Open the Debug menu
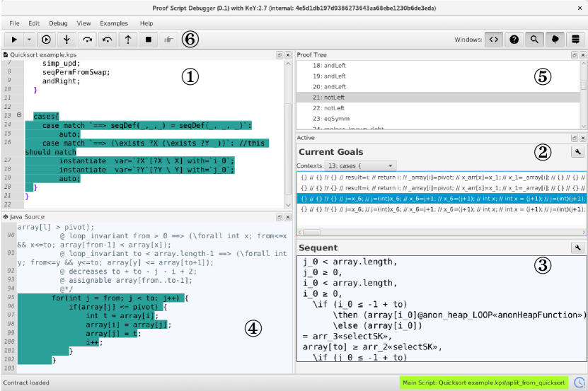The image size is (588, 391). 59,23
